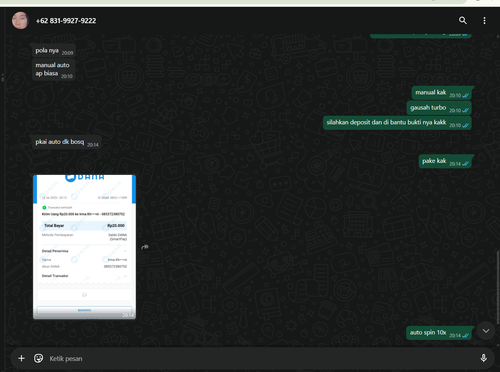
Task: Open the emoji picker
Action: point(39,358)
